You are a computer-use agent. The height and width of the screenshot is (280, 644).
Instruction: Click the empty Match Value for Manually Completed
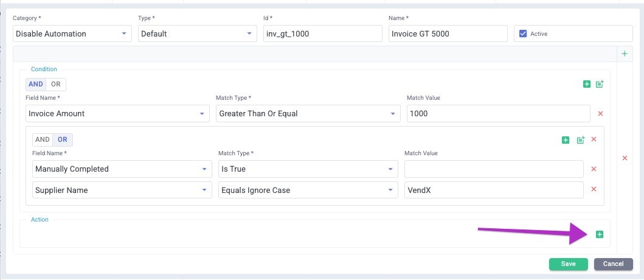(x=494, y=169)
